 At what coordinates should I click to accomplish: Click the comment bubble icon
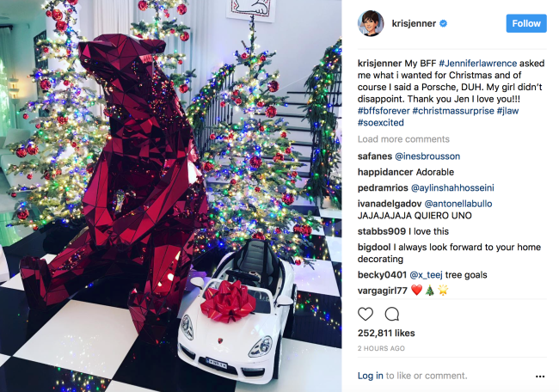392,314
